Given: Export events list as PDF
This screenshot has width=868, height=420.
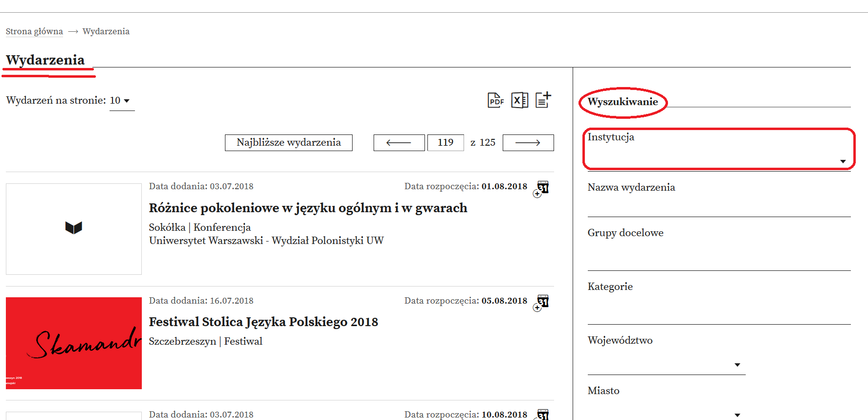Looking at the screenshot, I should click(x=495, y=100).
